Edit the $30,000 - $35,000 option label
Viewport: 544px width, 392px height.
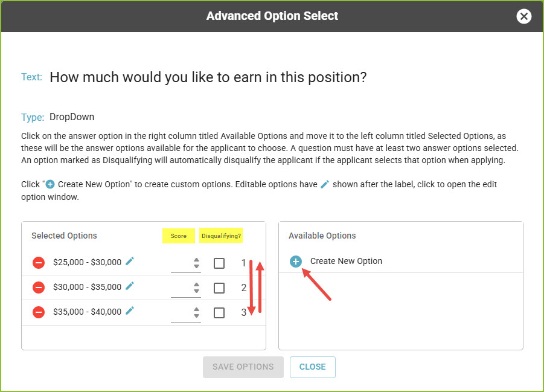click(130, 286)
